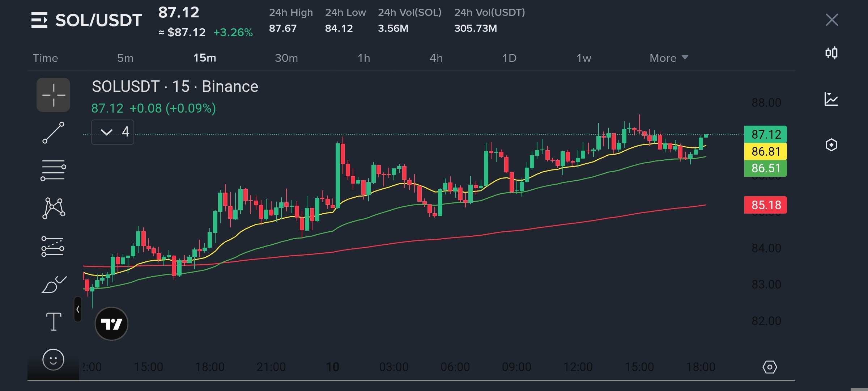Screen dimensions: 868x391
Task: Open the SOL/USDT pair list menu
Action: coord(39,20)
